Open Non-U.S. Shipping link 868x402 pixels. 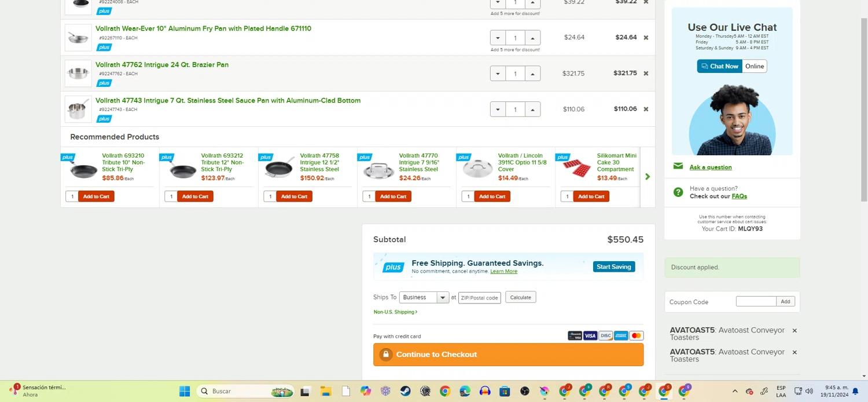(395, 312)
